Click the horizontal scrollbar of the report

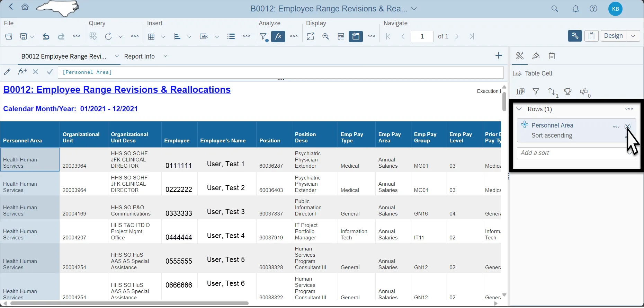click(129, 303)
